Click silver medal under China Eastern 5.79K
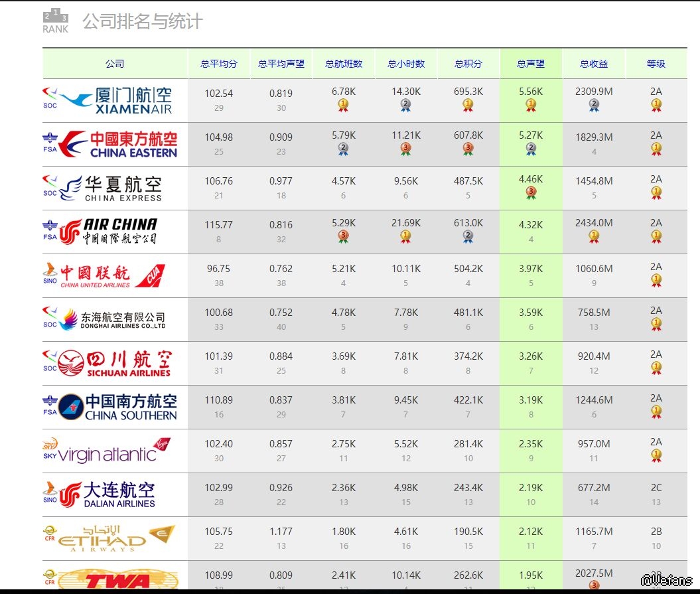Image resolution: width=700 pixels, height=594 pixels. tap(343, 149)
